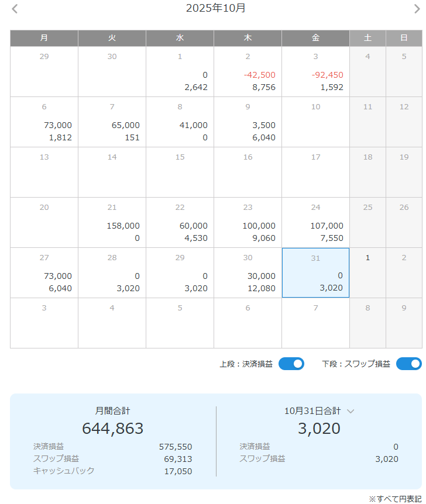426x504 pixels.
Task: Choose October 23 cell with 100,000
Action: tap(248, 223)
